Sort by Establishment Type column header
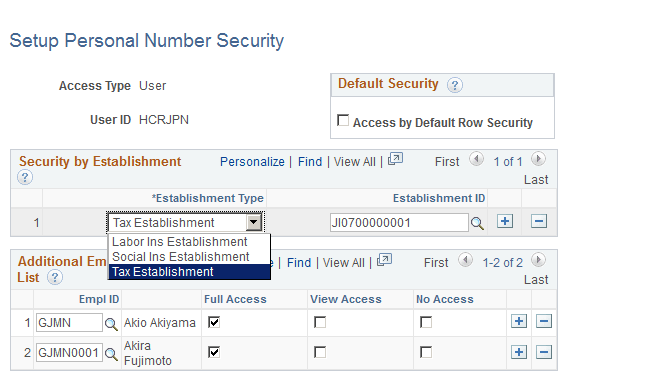Viewport: 663px width, 381px height. tap(208, 198)
